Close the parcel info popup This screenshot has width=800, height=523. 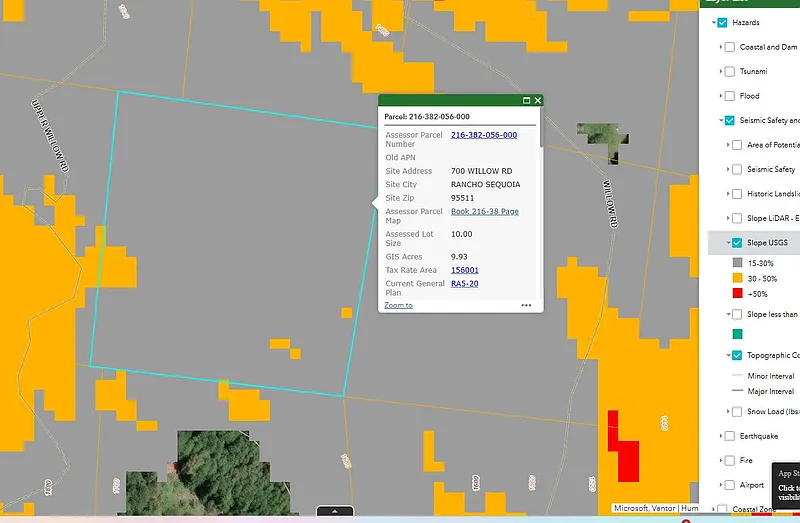point(538,100)
